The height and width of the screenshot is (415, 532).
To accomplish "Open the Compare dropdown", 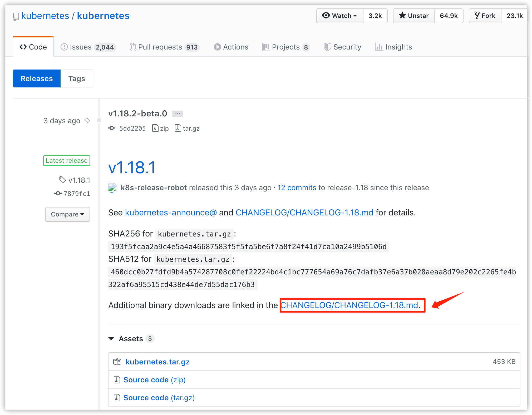I will click(x=67, y=214).
